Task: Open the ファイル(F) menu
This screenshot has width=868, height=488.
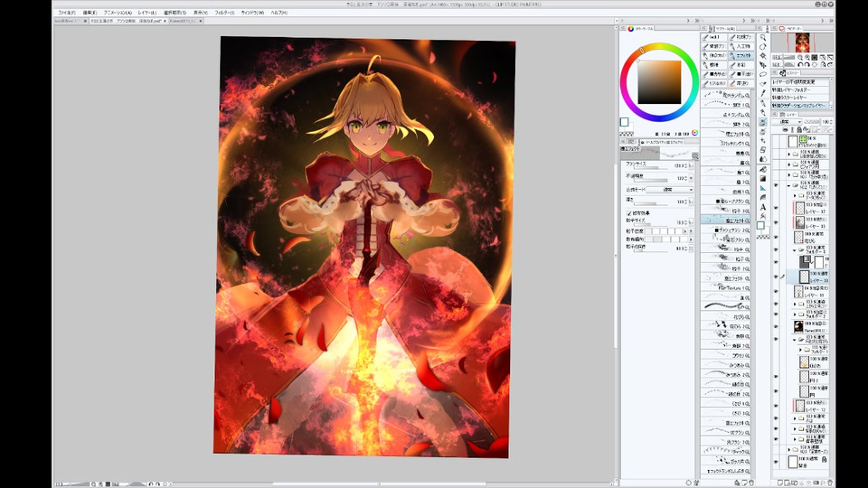Action: (x=66, y=12)
